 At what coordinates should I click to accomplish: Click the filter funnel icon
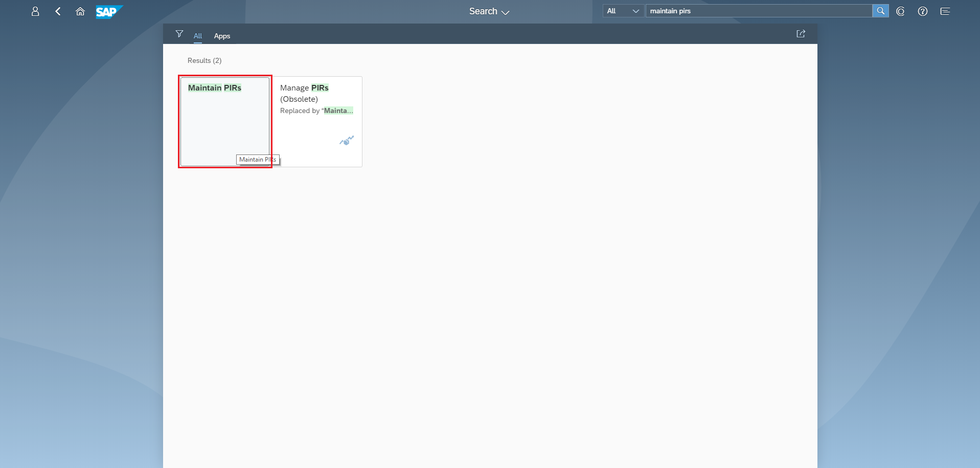(179, 34)
